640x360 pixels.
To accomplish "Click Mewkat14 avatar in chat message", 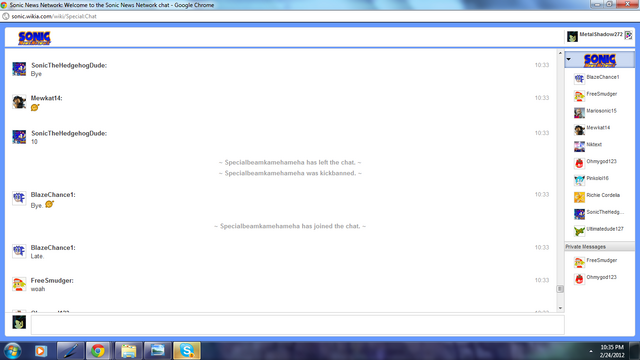I will click(x=19, y=102).
